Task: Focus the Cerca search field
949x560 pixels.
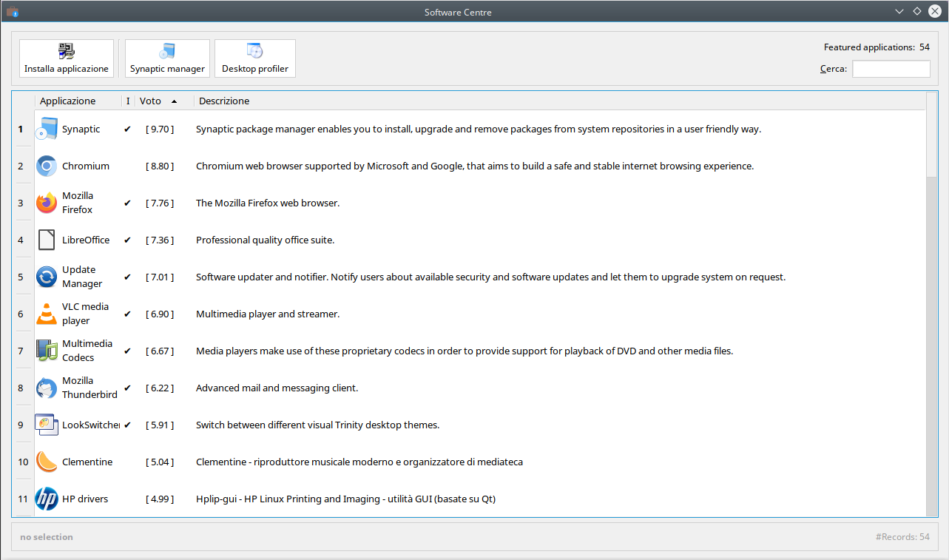Action: [x=891, y=69]
